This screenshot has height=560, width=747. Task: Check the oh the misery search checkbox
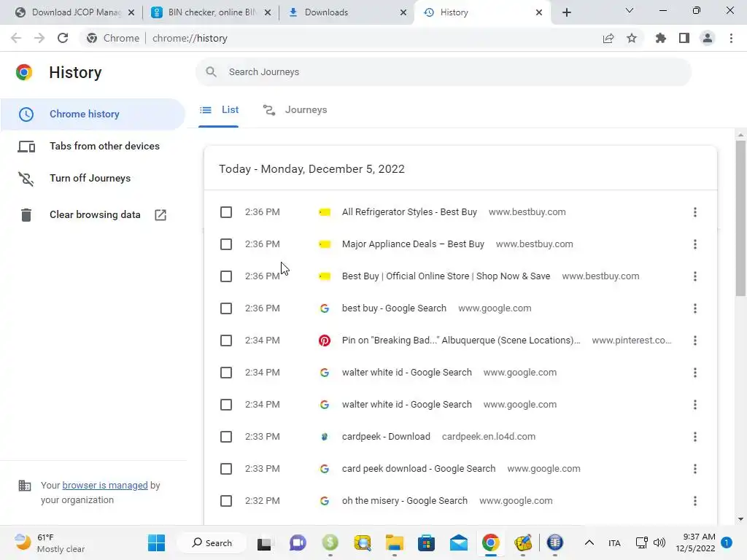226,501
